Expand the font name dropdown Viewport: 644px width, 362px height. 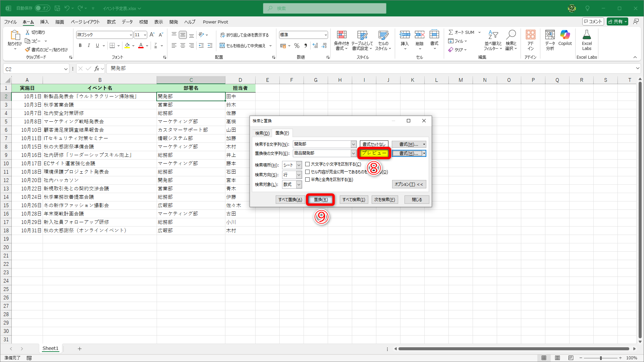pyautogui.click(x=131, y=35)
